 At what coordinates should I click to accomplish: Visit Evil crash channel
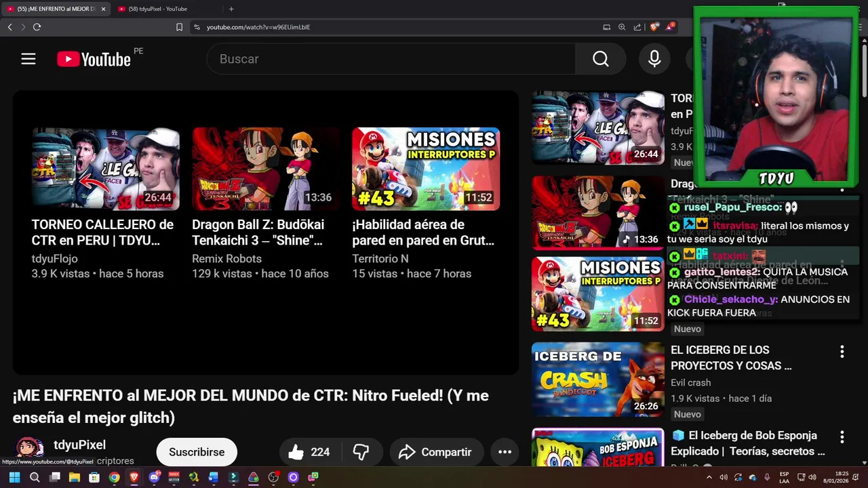[x=691, y=382]
